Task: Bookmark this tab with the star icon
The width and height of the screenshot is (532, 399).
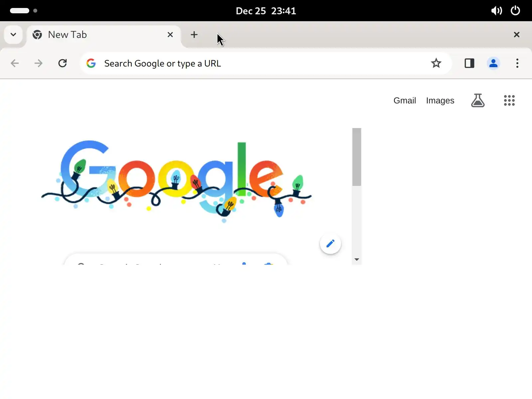Action: coord(436,63)
